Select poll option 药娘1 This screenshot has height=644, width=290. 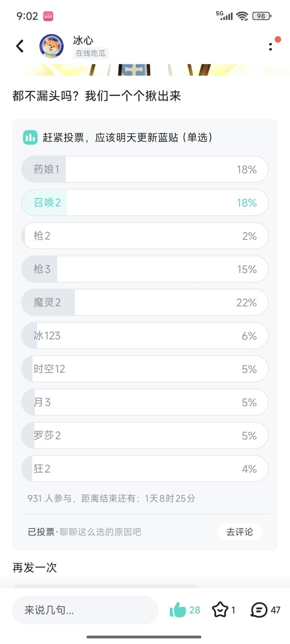tap(145, 169)
